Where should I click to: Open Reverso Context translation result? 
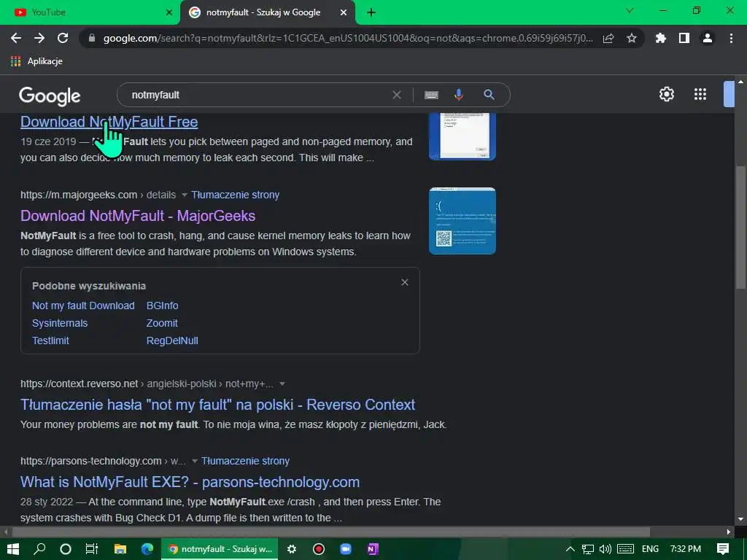click(x=217, y=405)
